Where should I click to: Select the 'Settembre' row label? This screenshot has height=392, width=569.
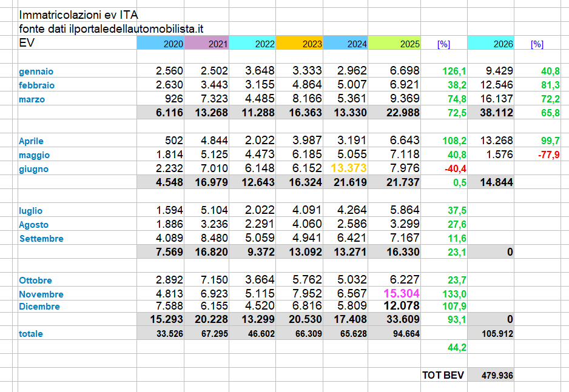41,238
